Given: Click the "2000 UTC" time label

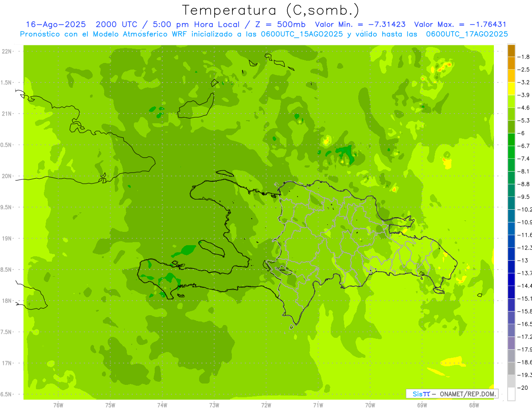Looking at the screenshot, I should (117, 25).
